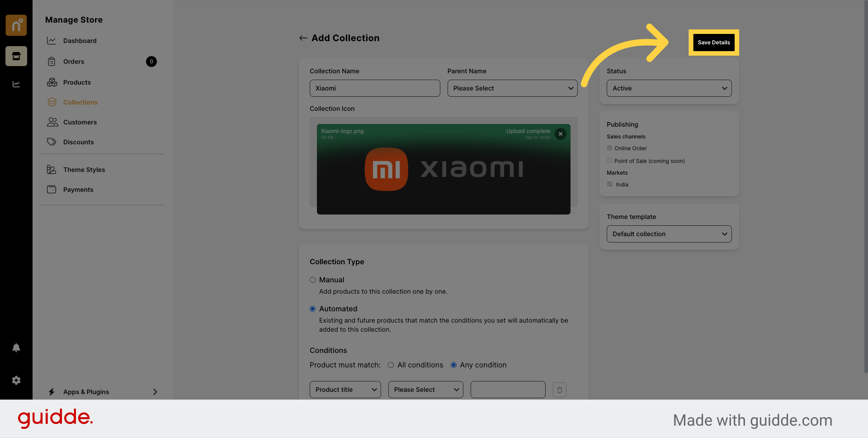Delete the condition row with trash icon
Screen dimensions: 868x438
coord(560,390)
